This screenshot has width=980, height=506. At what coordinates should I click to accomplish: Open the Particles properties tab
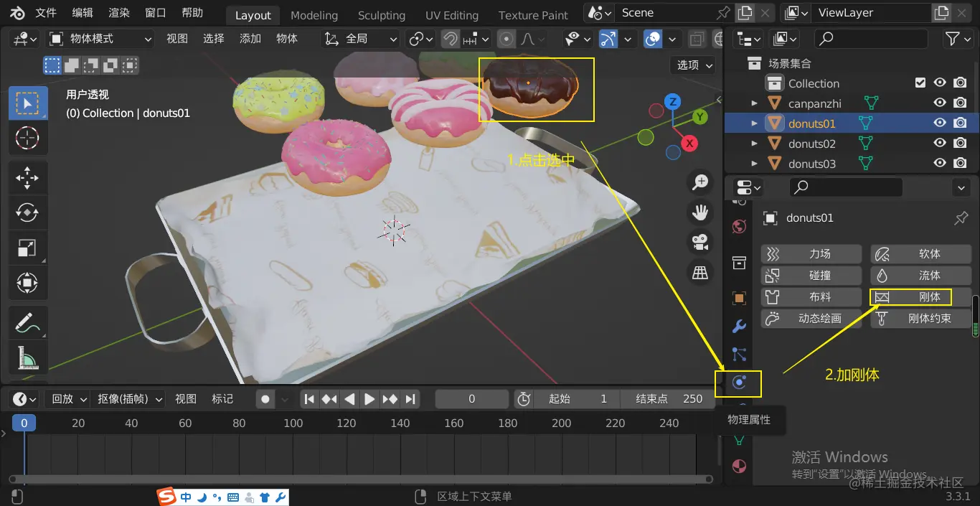(x=739, y=355)
